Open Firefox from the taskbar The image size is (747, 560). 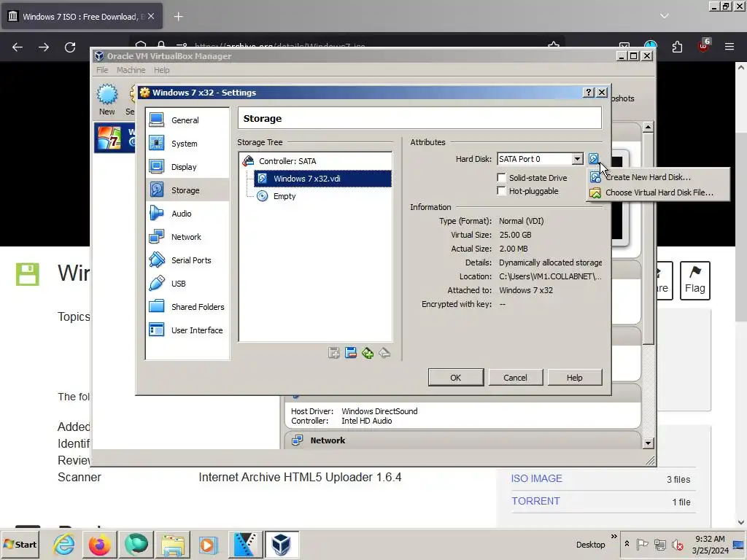click(x=99, y=544)
